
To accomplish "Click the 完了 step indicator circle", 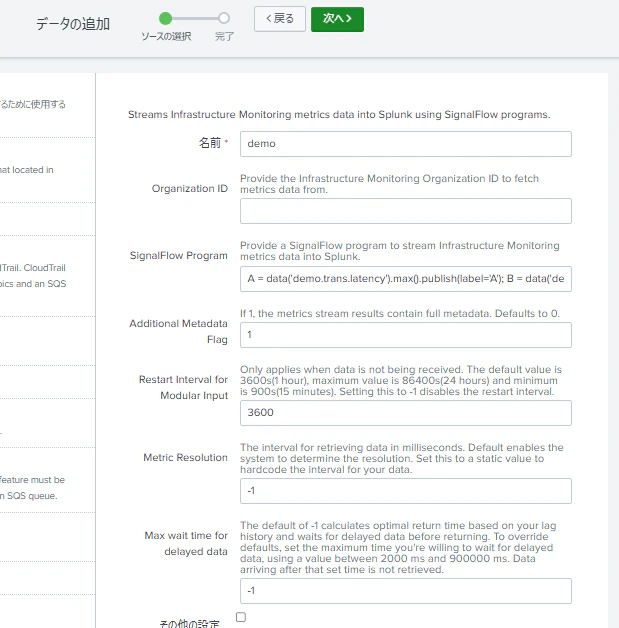I will [224, 18].
